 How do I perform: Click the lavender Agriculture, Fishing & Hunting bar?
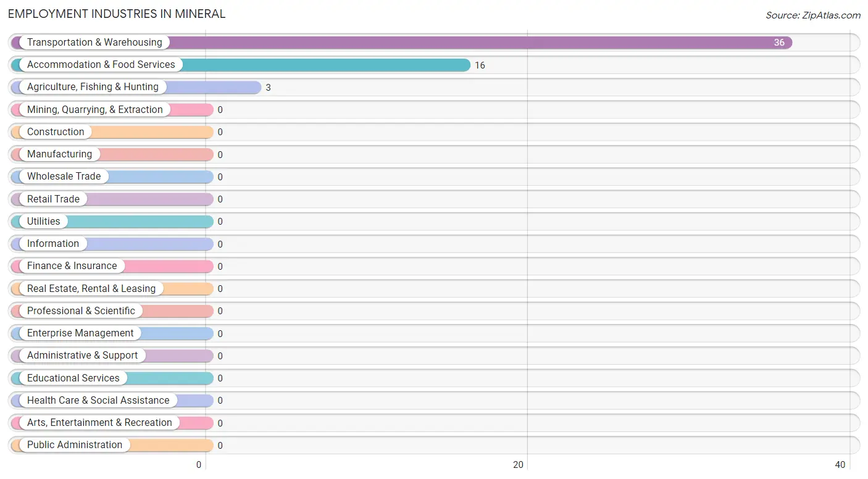[x=136, y=87]
